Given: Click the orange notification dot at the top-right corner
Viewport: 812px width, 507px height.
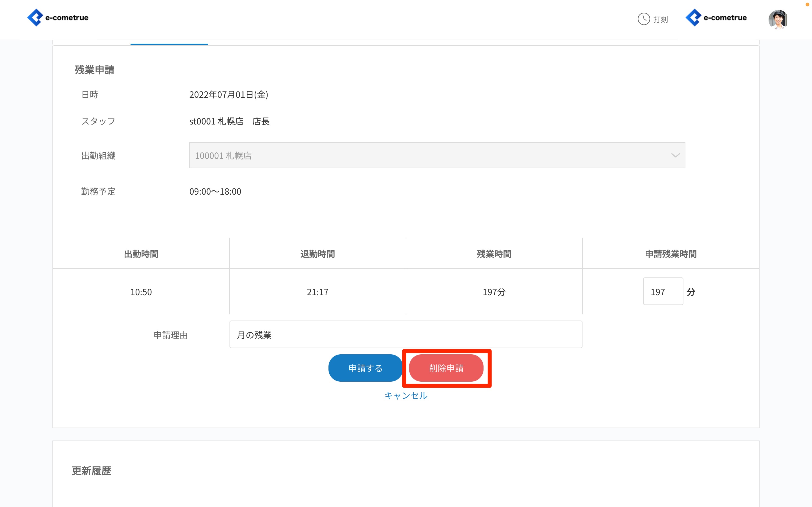Looking at the screenshot, I should 807,4.
